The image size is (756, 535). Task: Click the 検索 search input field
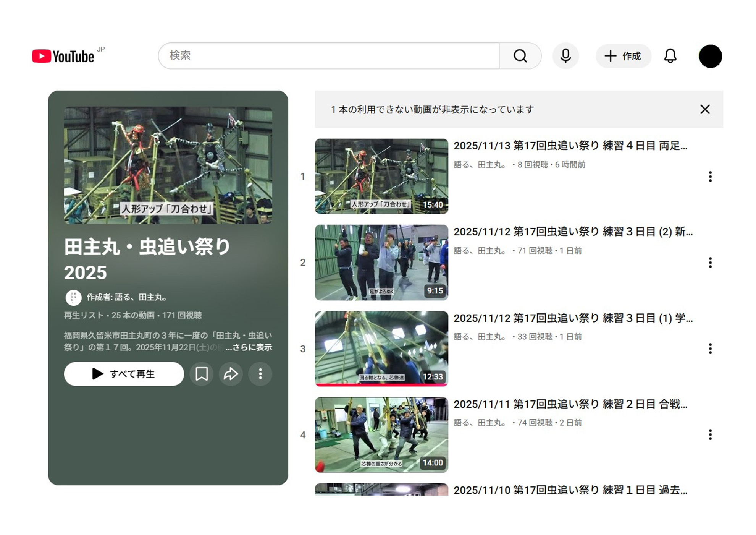(328, 56)
